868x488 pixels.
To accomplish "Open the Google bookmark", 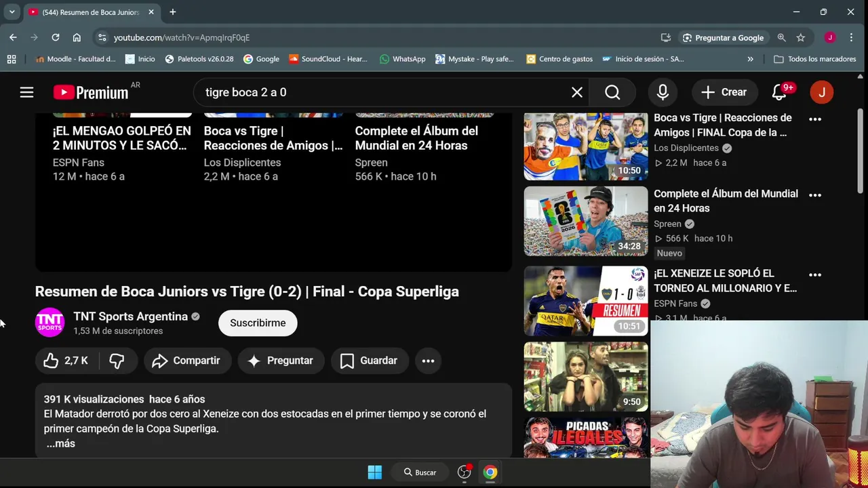I will [x=261, y=59].
